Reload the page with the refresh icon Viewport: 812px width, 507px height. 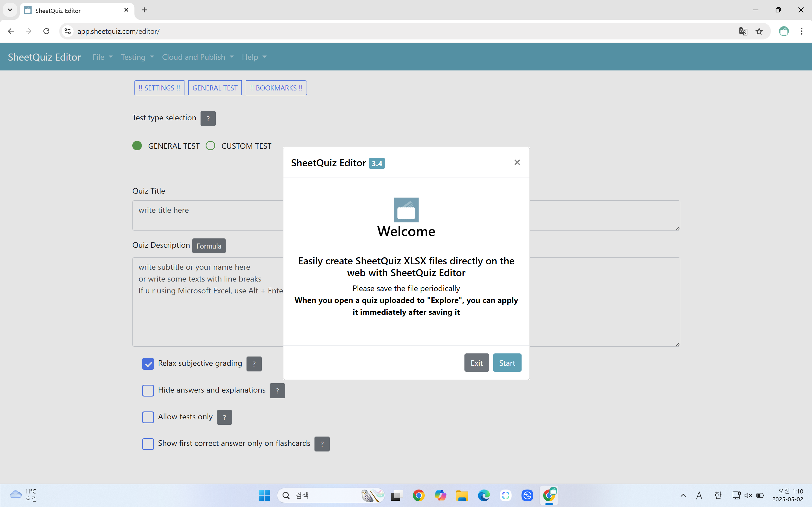coord(46,31)
